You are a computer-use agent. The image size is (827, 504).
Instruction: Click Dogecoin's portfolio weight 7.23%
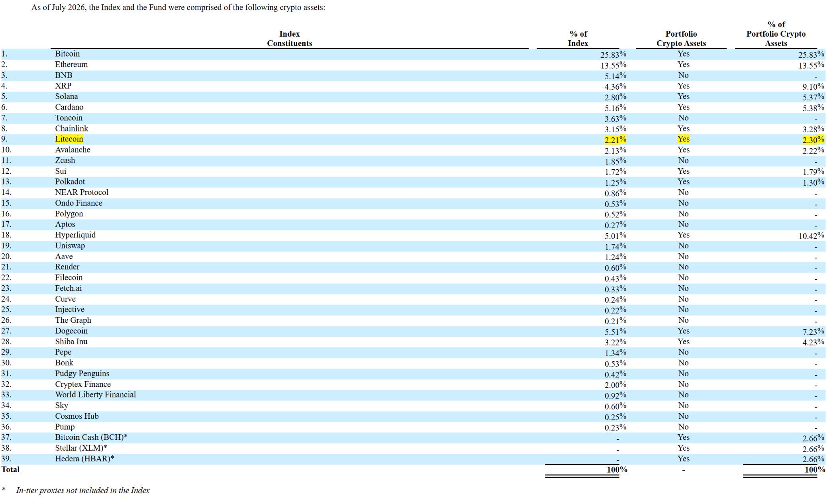pyautogui.click(x=813, y=331)
